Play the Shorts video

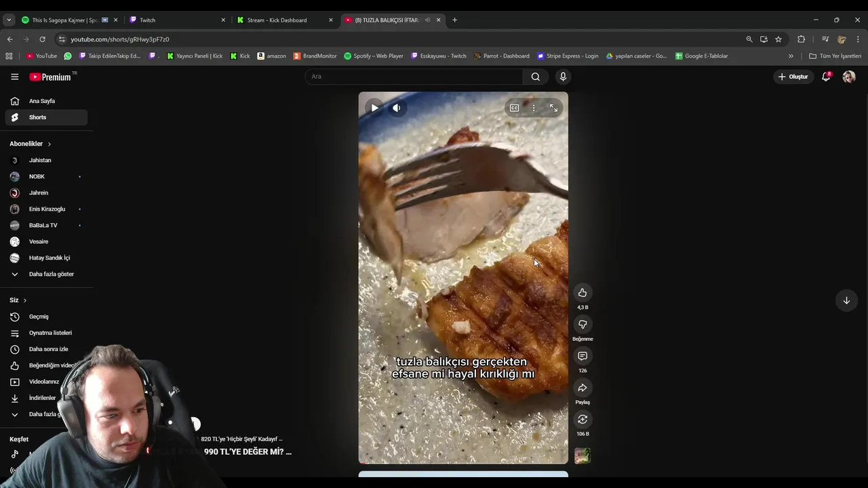tap(374, 108)
